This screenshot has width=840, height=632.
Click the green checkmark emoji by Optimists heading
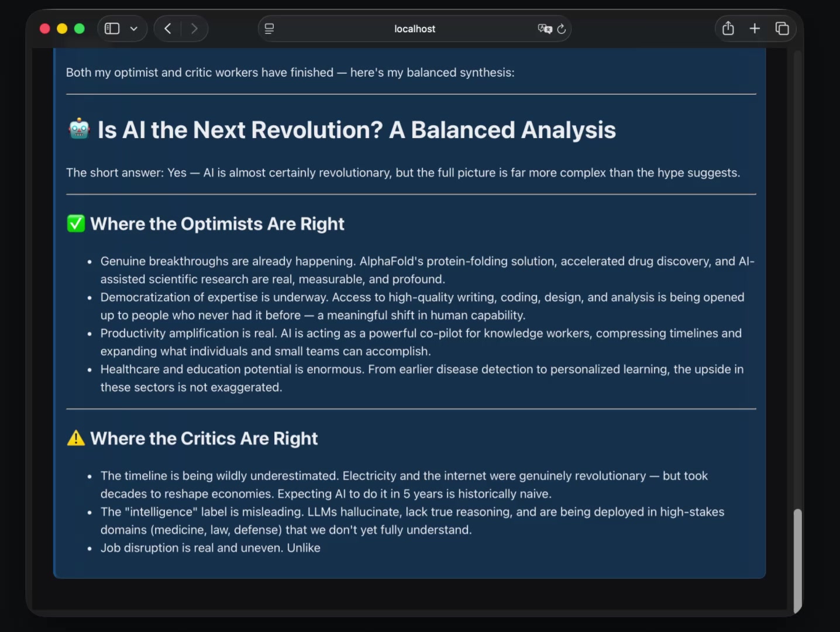[76, 224]
